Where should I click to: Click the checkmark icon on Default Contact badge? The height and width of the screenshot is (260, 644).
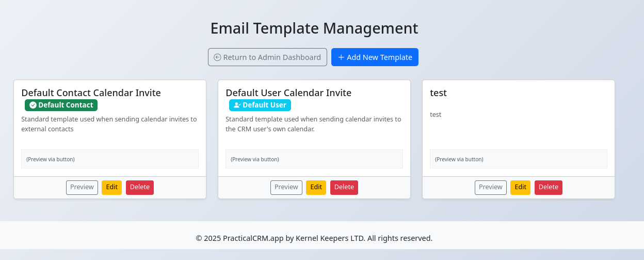click(x=33, y=105)
